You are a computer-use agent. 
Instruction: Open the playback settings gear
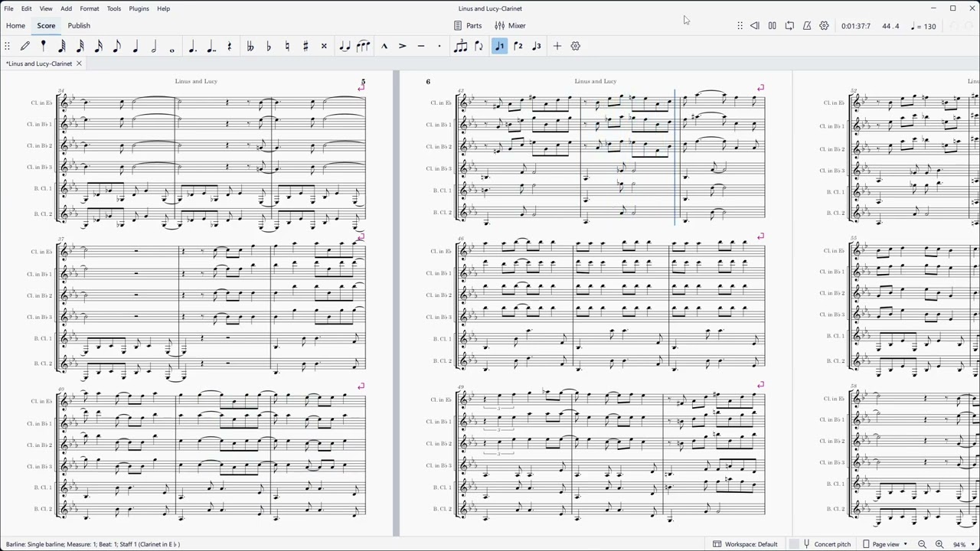pyautogui.click(x=824, y=25)
